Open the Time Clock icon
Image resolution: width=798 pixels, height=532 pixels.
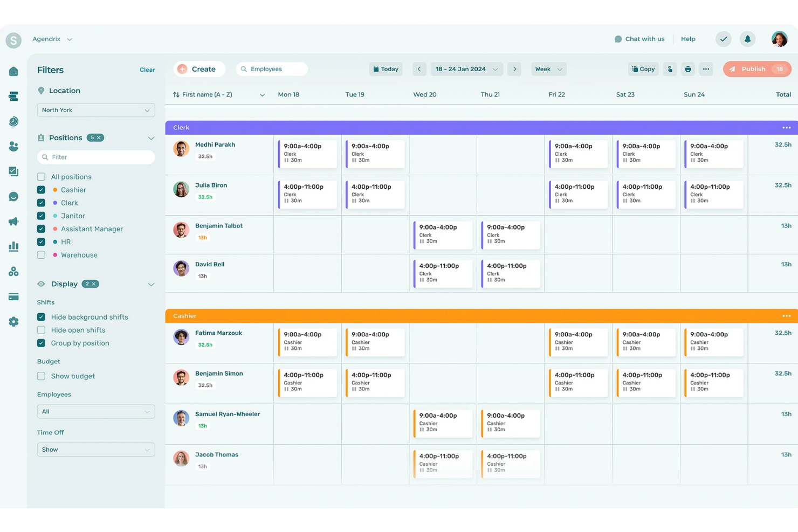pos(13,121)
